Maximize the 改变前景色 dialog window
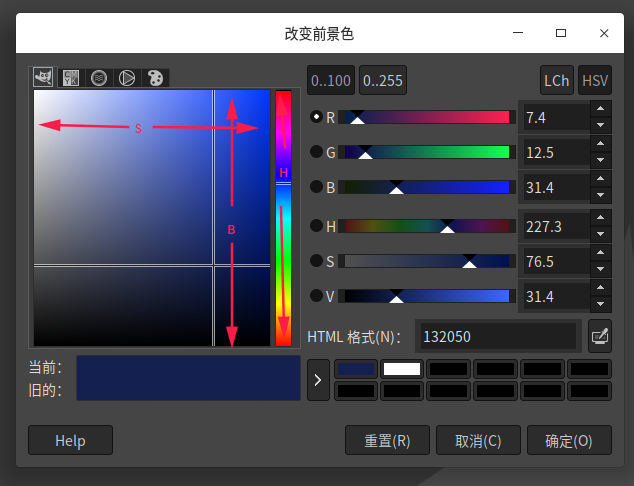This screenshot has width=634, height=486. click(x=561, y=33)
